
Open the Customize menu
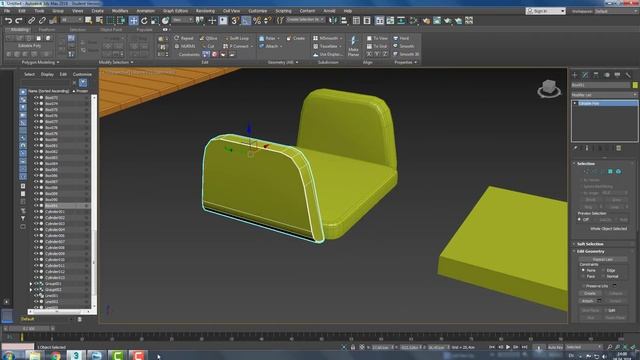(x=258, y=11)
